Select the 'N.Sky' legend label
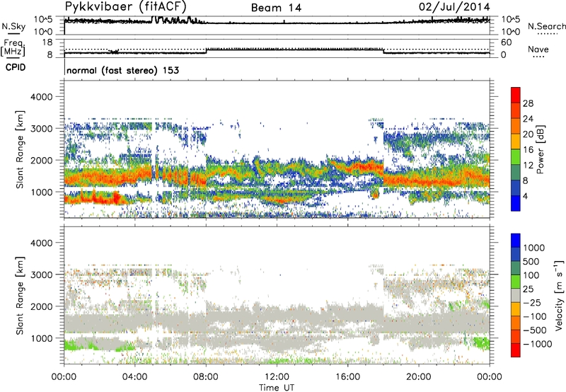This screenshot has width=566, height=392. click(13, 27)
